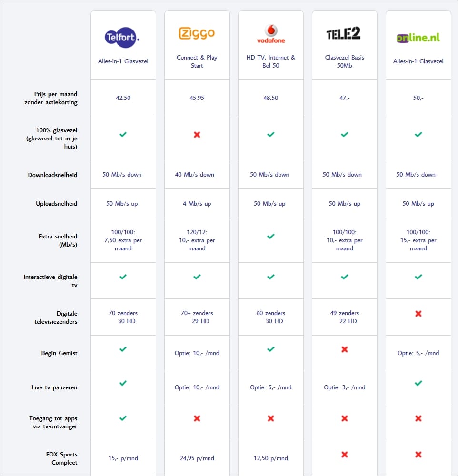Click Telfort's check for Toegang tot apps
458x476 pixels.
pos(123,418)
